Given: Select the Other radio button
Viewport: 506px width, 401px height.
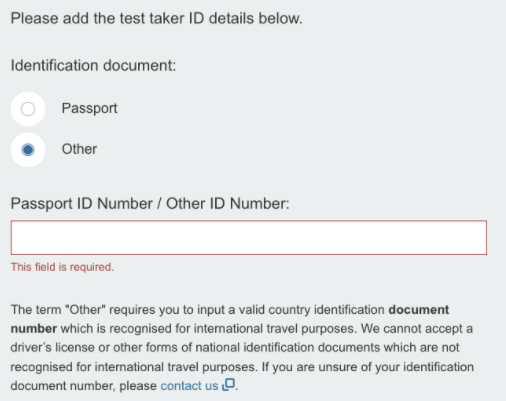Looking at the screenshot, I should (x=28, y=150).
